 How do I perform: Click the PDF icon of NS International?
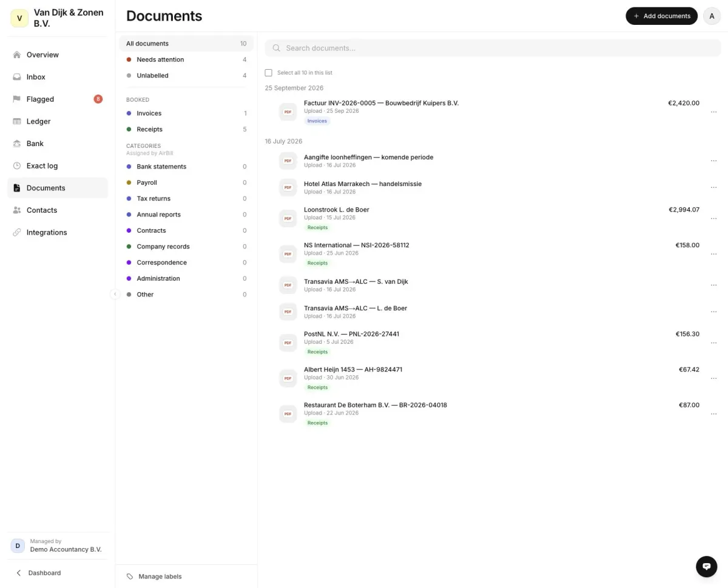coord(288,254)
